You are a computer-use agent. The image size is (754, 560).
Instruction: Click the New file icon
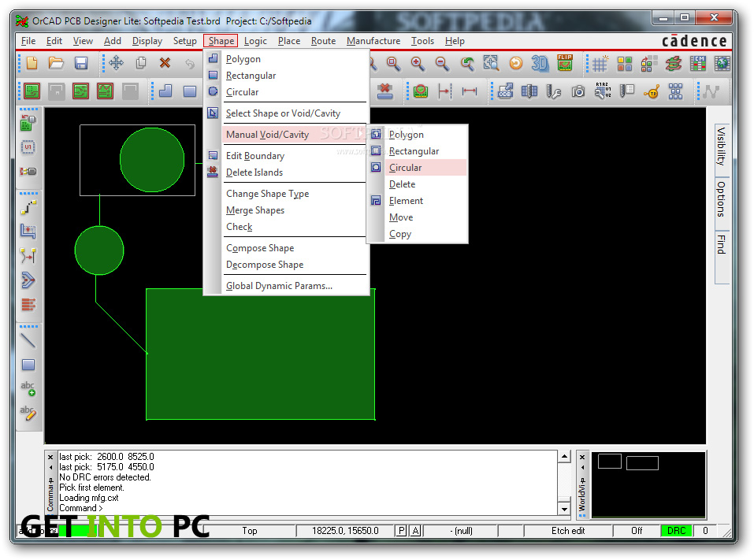pos(32,63)
